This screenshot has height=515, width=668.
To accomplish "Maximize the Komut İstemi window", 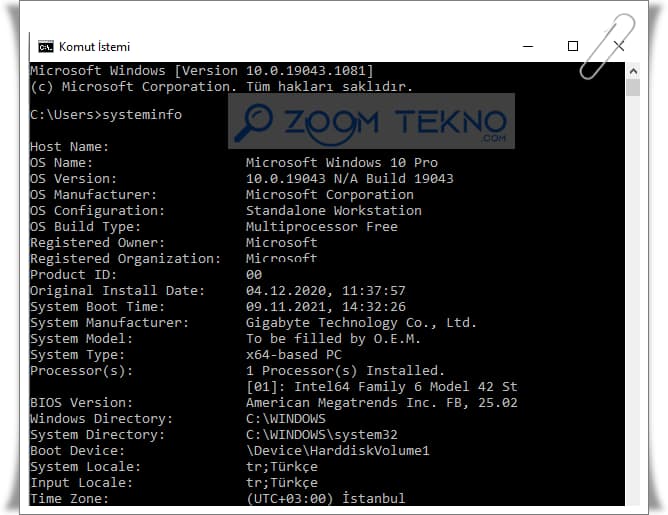I will (573, 46).
